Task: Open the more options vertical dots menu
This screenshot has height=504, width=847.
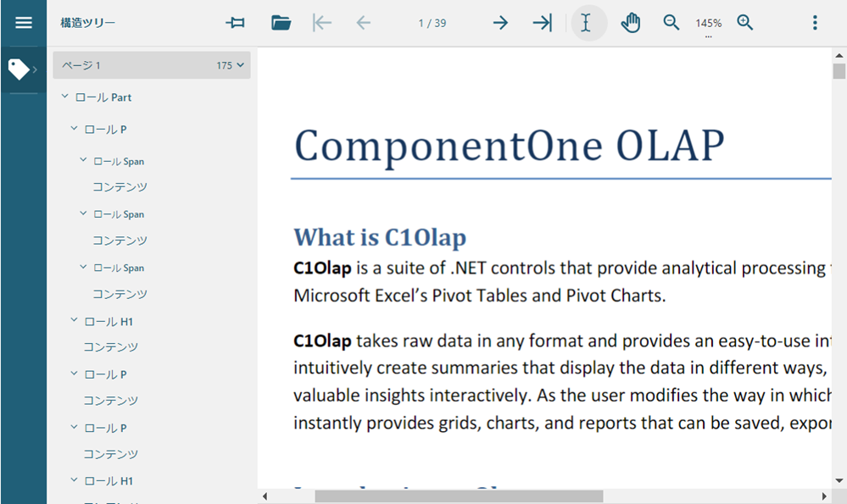Action: (815, 23)
